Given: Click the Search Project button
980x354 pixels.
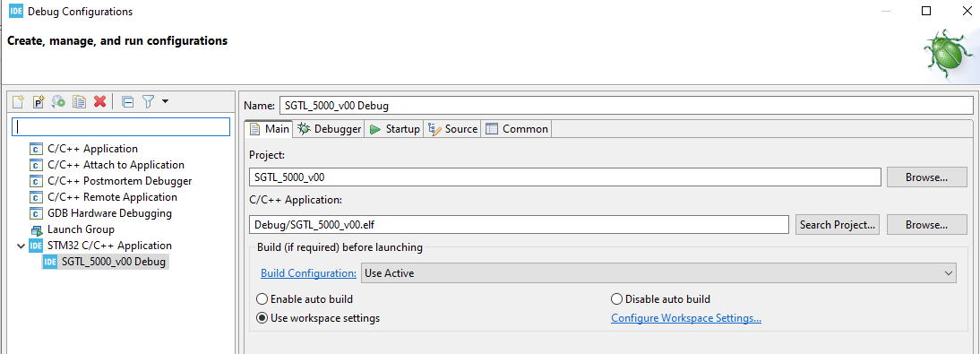Looking at the screenshot, I should (x=838, y=225).
